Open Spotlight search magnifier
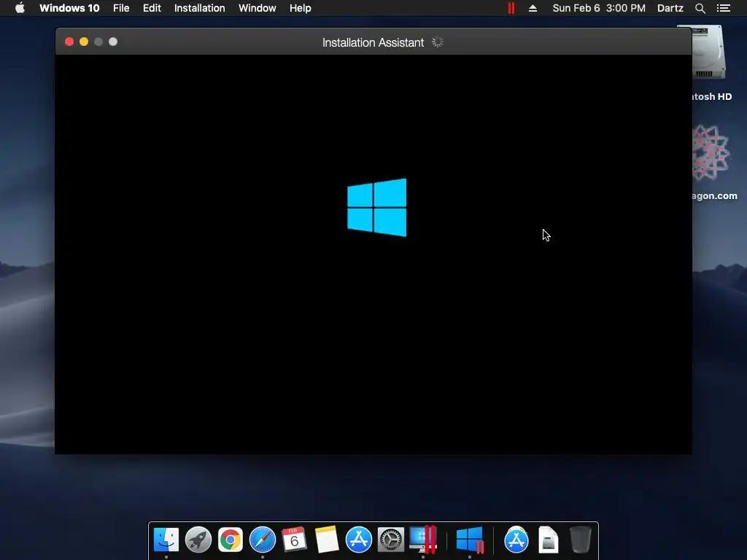This screenshot has width=747, height=560. pyautogui.click(x=700, y=8)
